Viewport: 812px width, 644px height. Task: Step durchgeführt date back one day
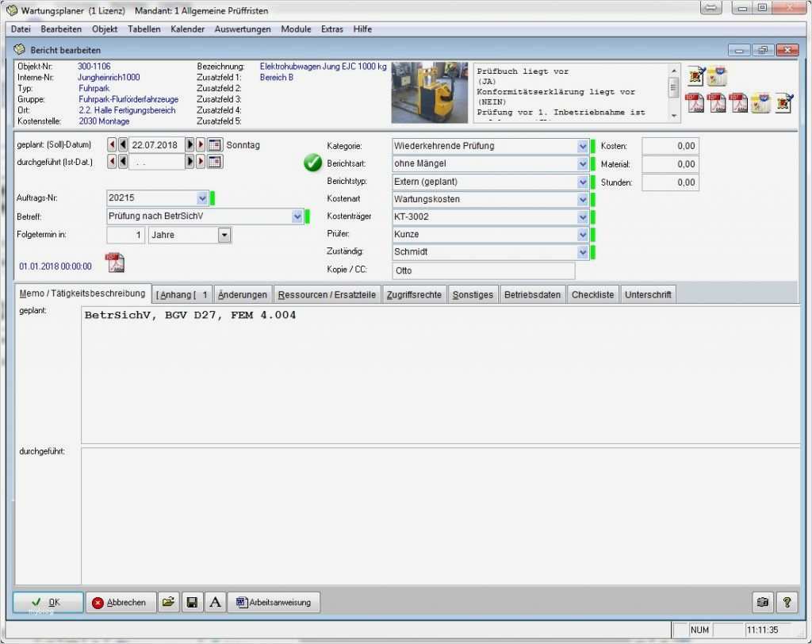point(123,162)
